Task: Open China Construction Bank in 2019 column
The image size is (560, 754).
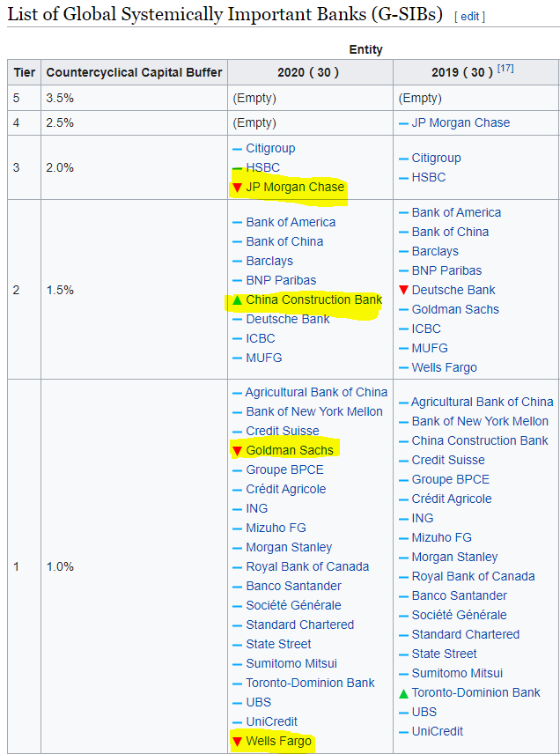Action: 480,440
